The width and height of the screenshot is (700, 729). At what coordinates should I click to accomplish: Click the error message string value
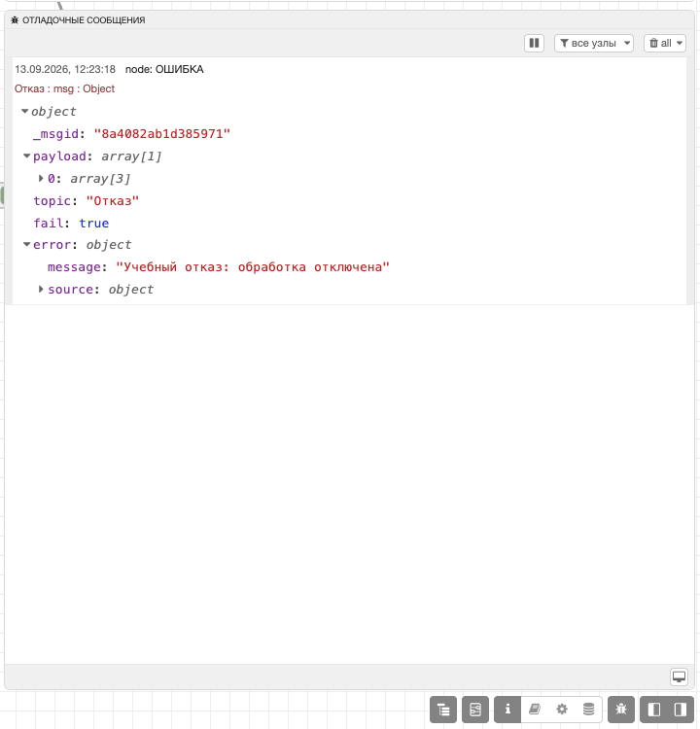(253, 267)
